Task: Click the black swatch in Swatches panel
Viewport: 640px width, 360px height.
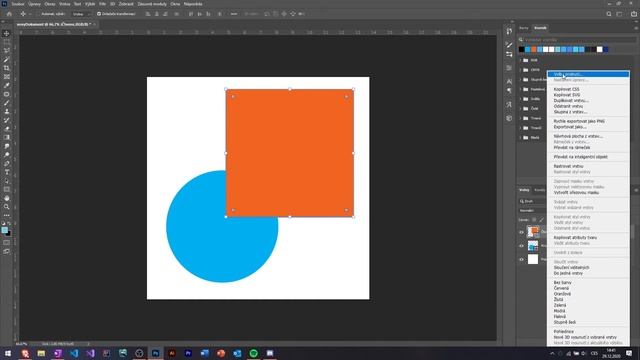Action: (522, 49)
